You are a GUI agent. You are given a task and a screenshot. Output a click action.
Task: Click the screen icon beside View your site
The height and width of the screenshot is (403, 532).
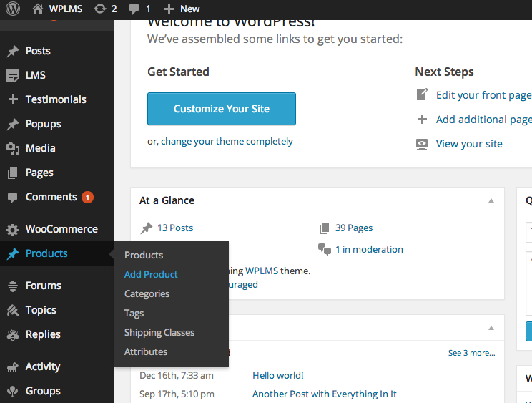coord(422,144)
